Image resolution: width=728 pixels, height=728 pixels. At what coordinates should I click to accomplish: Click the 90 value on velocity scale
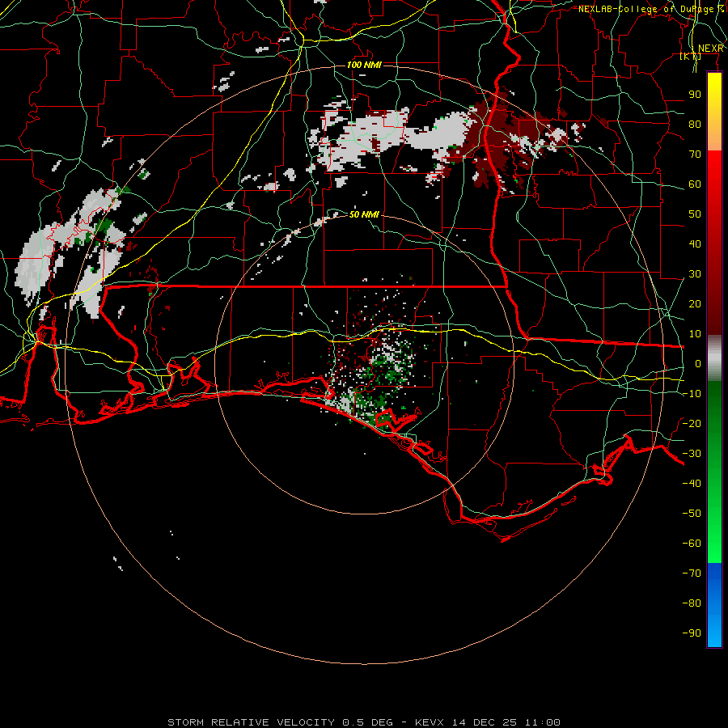click(695, 95)
